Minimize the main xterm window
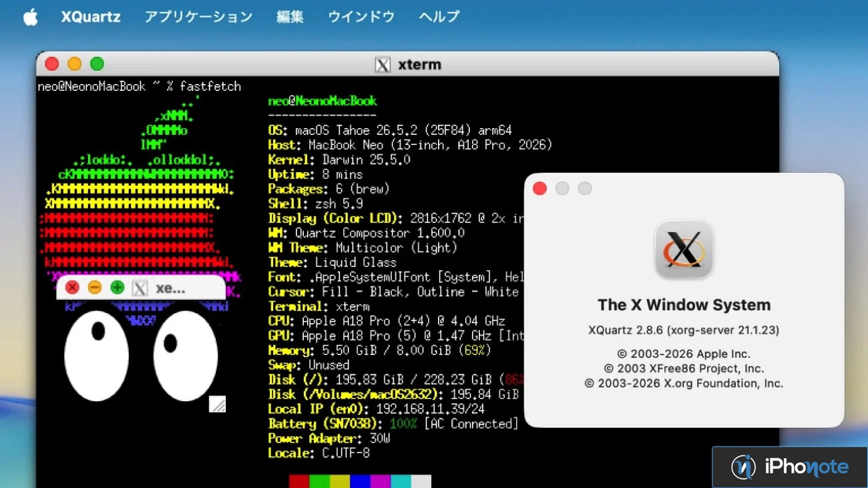Screen dimensions: 868x488 [x=75, y=64]
